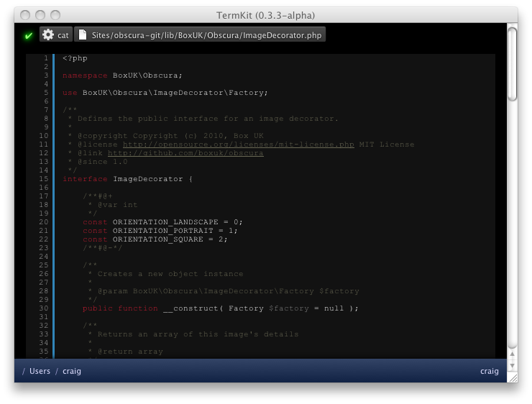Click line number 15 in gutter
532x404 pixels.
point(44,179)
